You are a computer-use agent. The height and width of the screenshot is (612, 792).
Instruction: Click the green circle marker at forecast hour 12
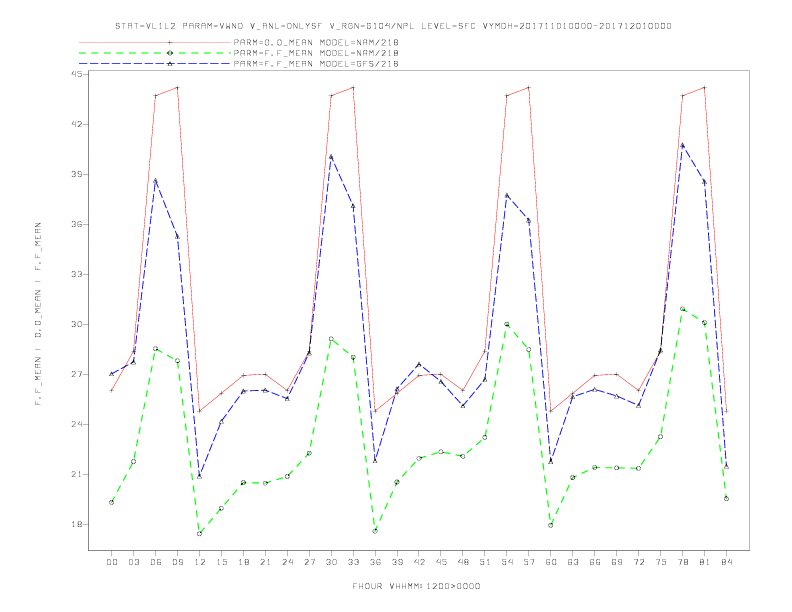click(x=200, y=533)
